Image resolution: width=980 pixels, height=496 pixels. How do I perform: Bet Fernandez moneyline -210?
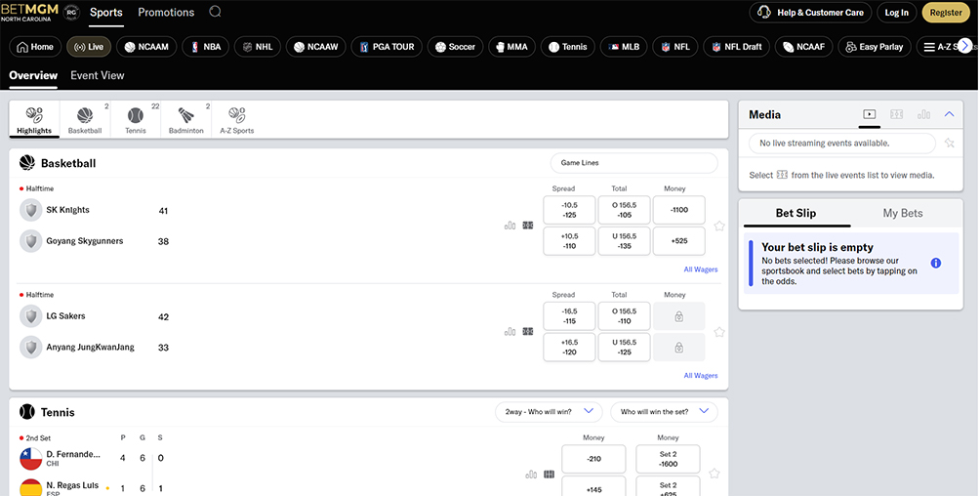(593, 459)
